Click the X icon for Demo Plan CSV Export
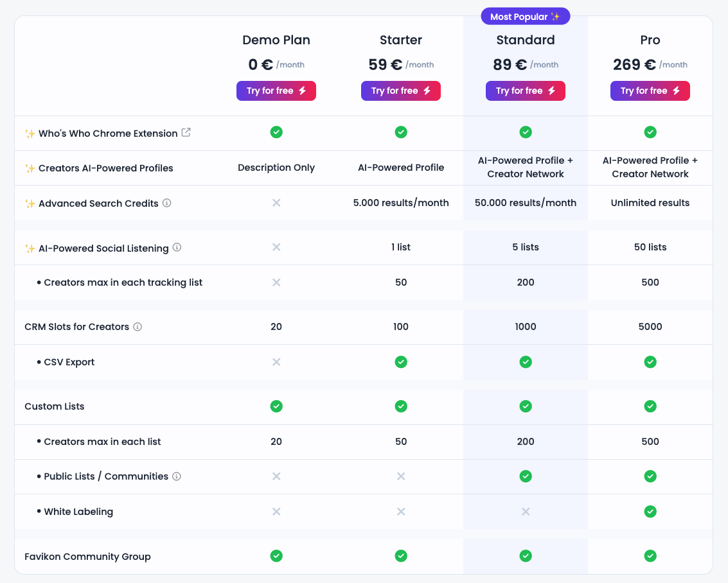Viewport: 728px width, 583px height. click(276, 362)
